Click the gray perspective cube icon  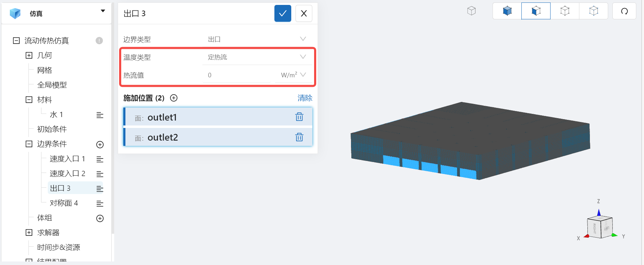[x=471, y=11]
